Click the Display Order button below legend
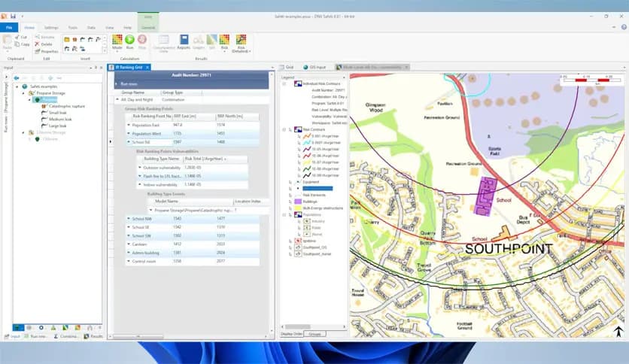 coord(292,333)
